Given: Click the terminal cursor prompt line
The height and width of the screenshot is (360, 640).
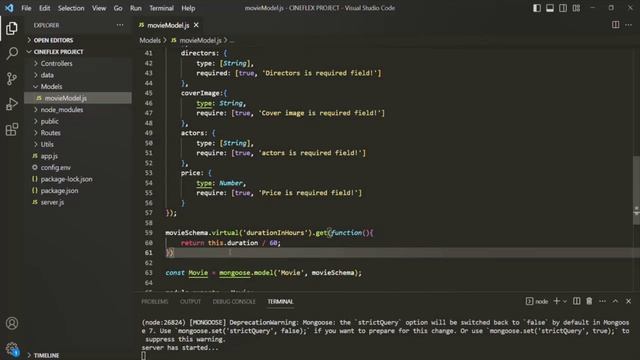Looking at the screenshot, I should click(143, 356).
